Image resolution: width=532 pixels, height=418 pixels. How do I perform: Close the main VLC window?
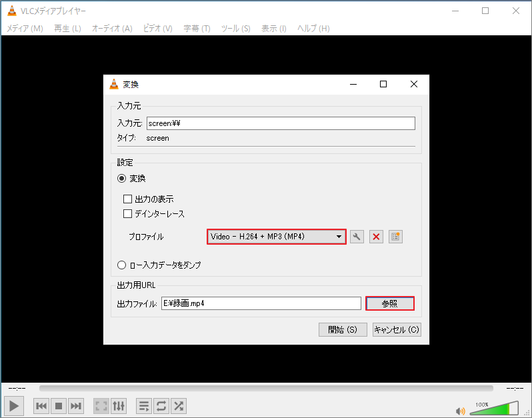516,11
